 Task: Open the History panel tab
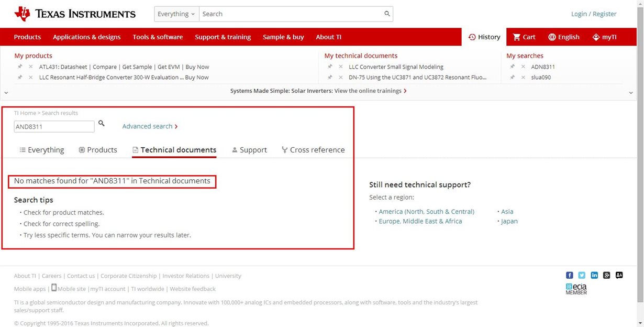pos(484,37)
